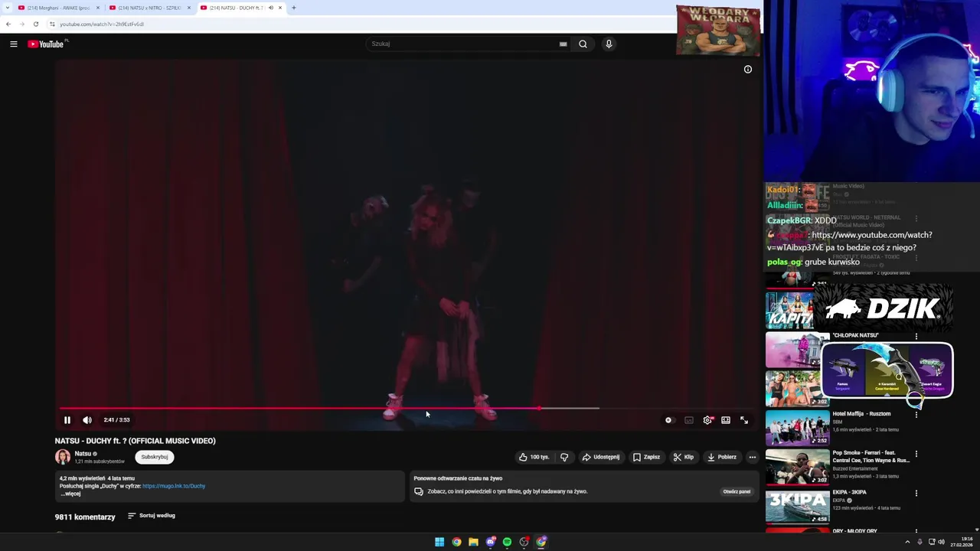Click the search magnifier button

click(x=583, y=44)
